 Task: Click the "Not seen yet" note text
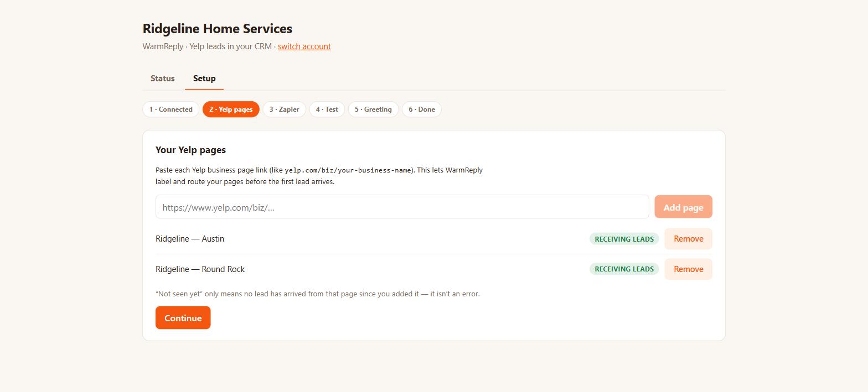[x=318, y=294]
